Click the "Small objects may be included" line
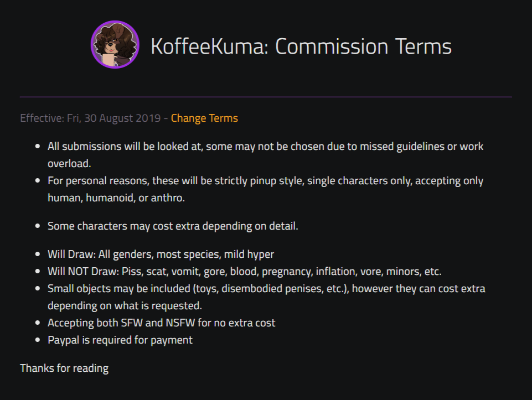The width and height of the screenshot is (532, 400). pyautogui.click(x=266, y=289)
